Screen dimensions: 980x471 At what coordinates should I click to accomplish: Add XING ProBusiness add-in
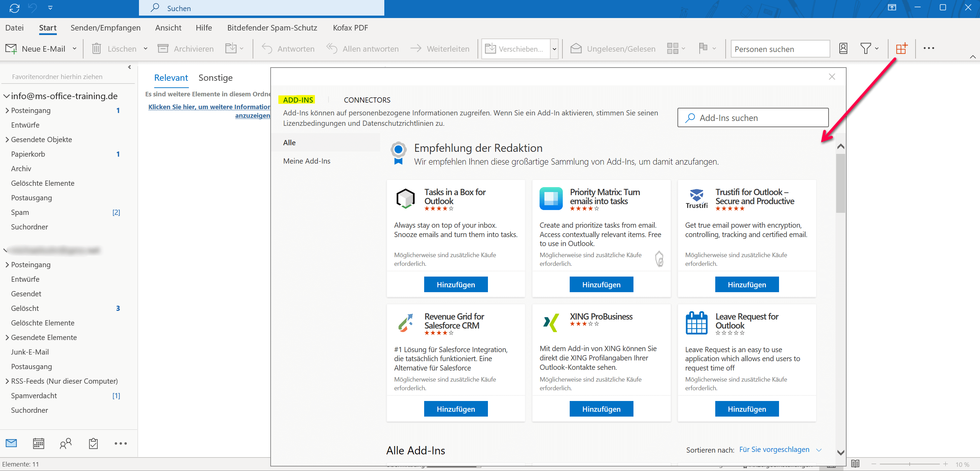601,409
